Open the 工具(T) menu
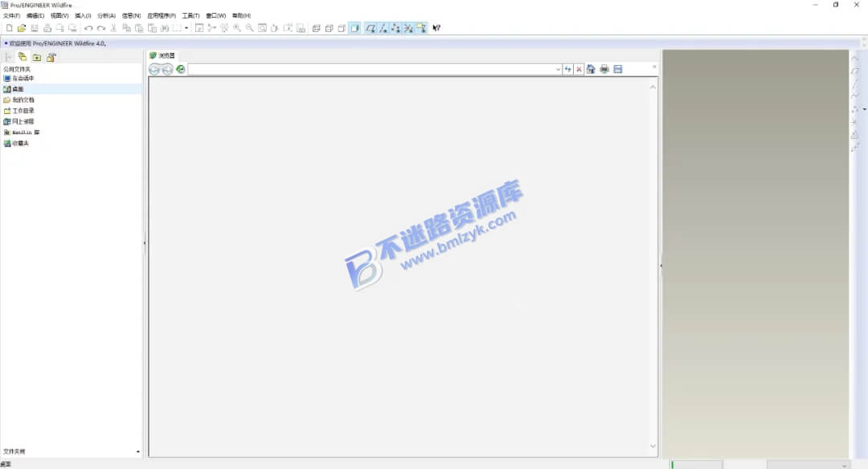 [x=191, y=15]
